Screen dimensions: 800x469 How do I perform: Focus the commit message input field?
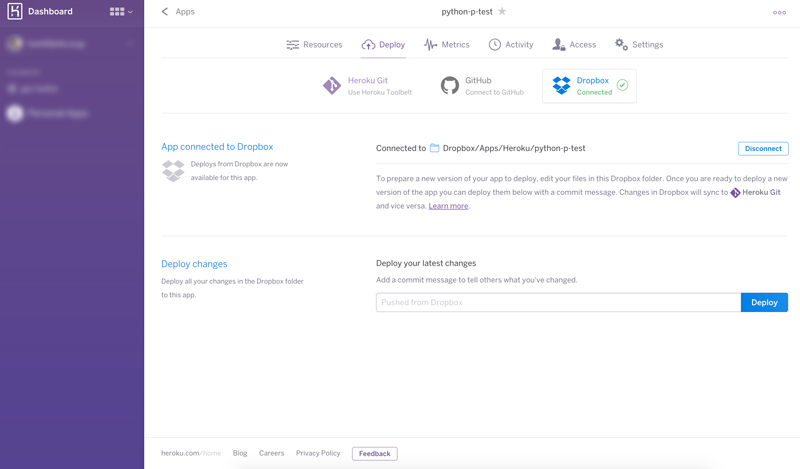(x=558, y=302)
